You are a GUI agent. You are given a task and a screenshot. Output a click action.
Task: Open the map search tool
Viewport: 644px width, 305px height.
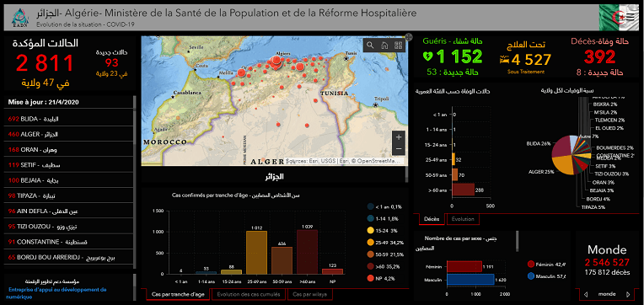point(370,45)
